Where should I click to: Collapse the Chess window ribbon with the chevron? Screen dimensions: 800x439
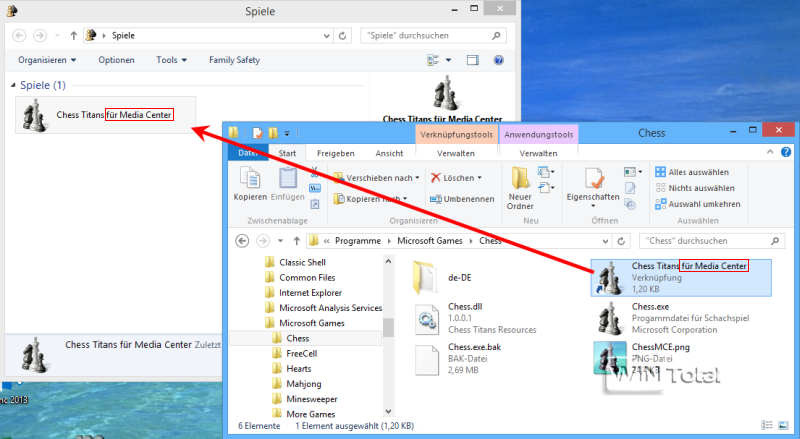(x=770, y=152)
